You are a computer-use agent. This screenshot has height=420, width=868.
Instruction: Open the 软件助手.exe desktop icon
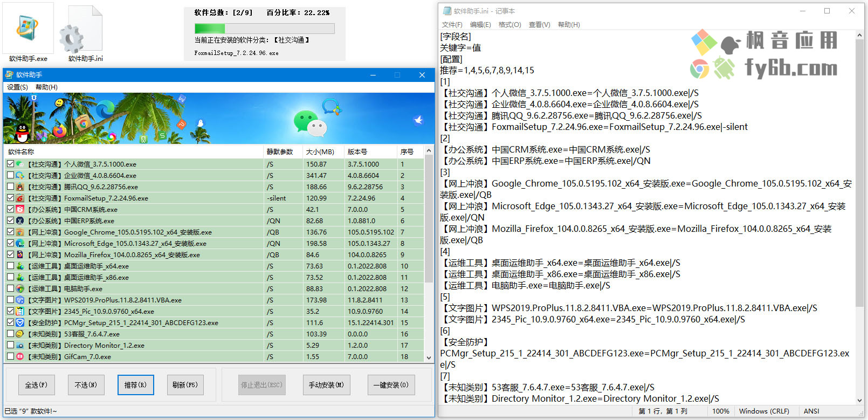(28, 32)
